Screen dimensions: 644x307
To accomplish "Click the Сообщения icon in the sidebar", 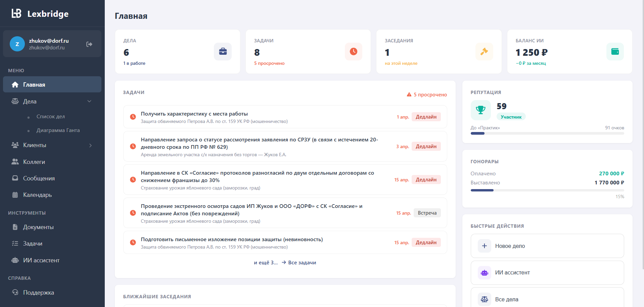I will coord(15,178).
